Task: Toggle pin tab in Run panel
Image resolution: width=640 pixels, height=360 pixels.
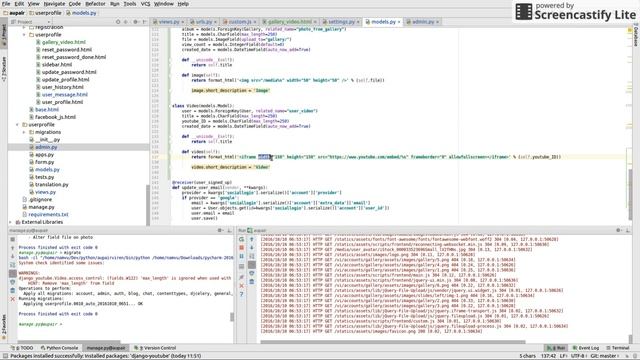Action: pos(241,277)
